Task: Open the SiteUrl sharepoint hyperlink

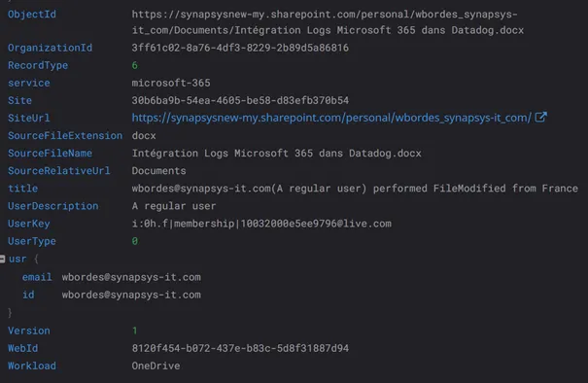Action: coord(331,118)
